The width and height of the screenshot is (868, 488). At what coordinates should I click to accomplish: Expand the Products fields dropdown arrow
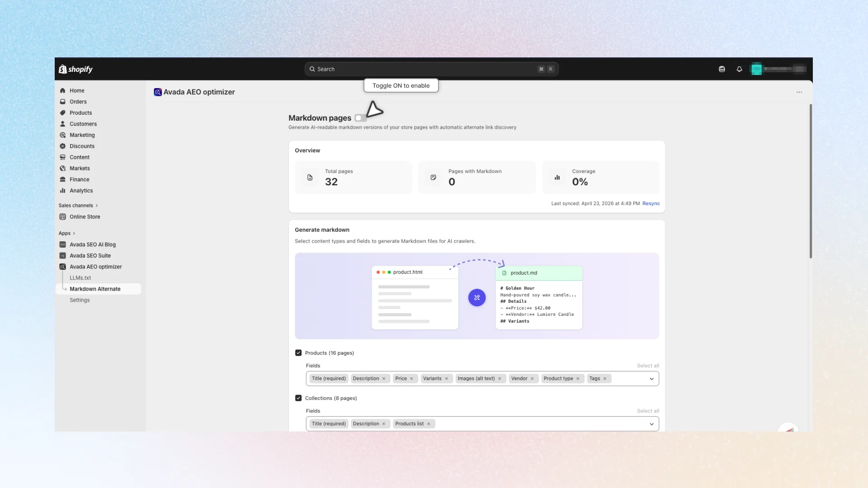click(651, 379)
